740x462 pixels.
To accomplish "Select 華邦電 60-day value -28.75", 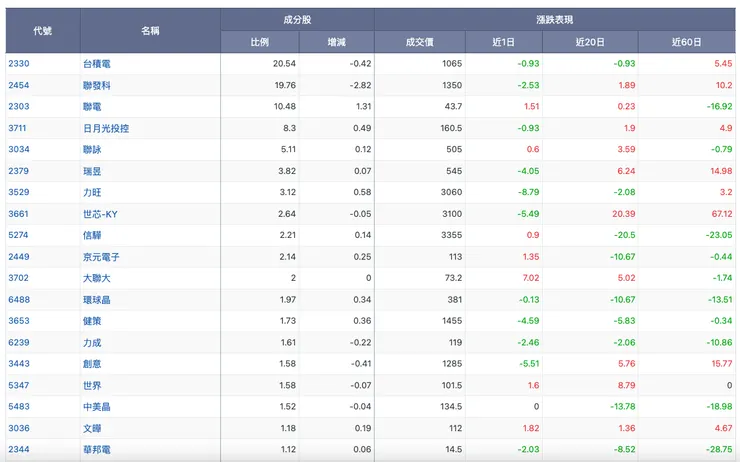I will tap(719, 450).
